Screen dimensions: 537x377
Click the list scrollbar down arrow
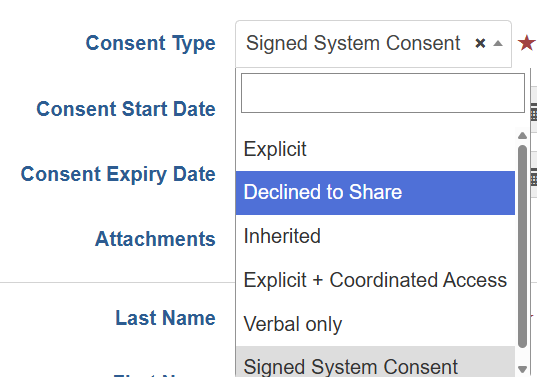click(x=522, y=369)
